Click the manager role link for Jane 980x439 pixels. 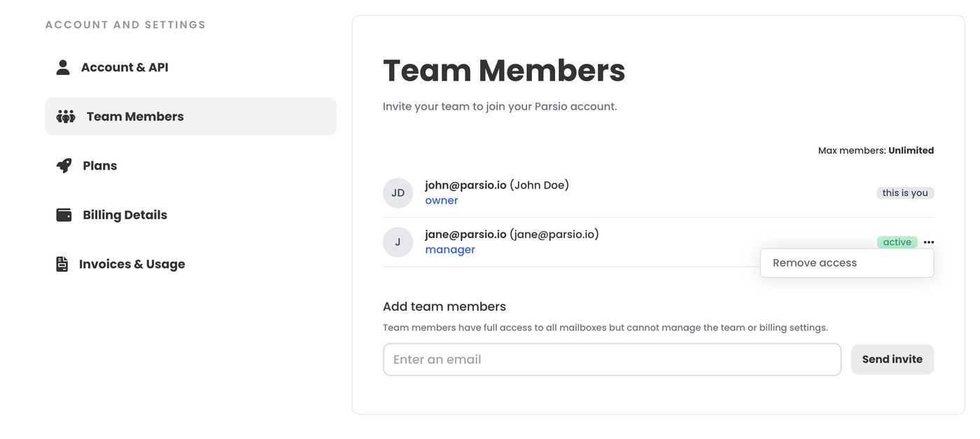(449, 250)
